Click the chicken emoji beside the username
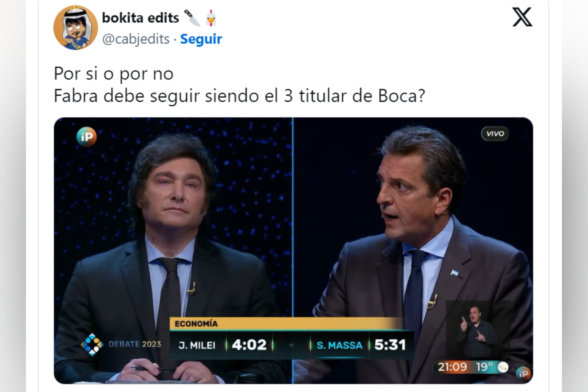This screenshot has height=392, width=588. (211, 18)
